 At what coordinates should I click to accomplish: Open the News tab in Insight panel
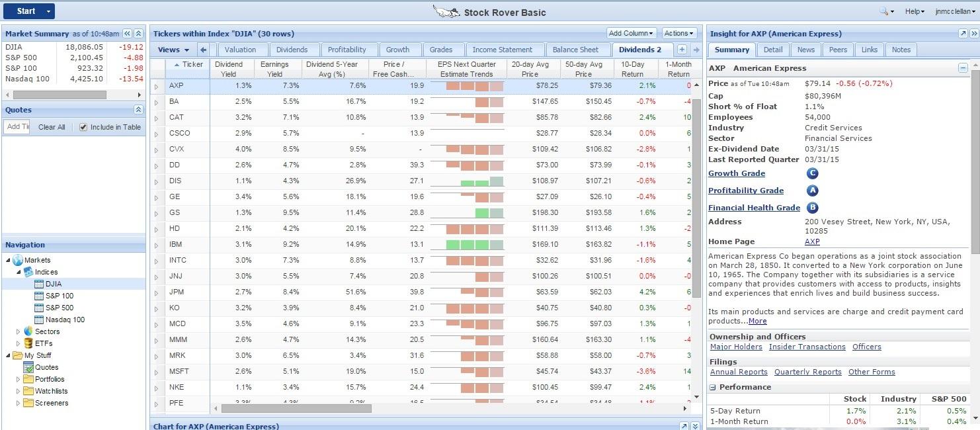(x=806, y=50)
